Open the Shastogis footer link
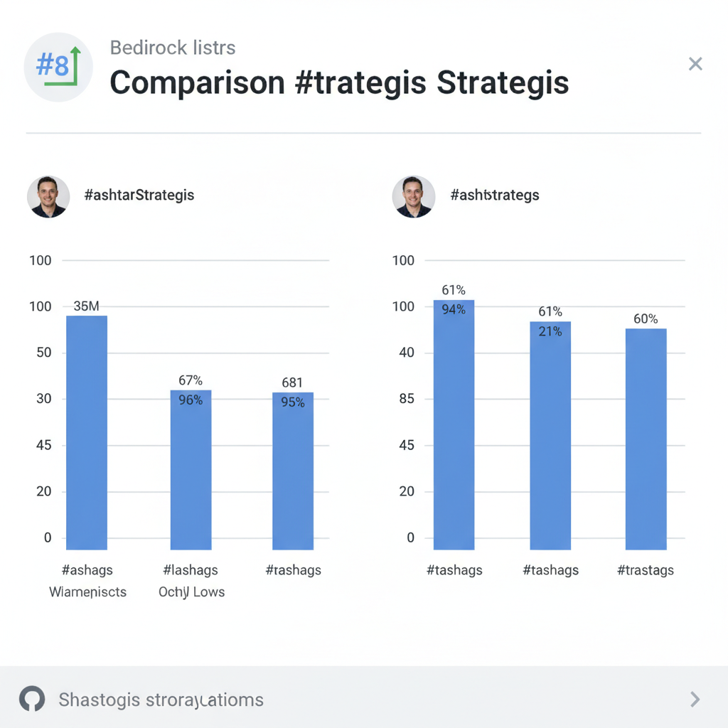728x728 pixels. [x=161, y=700]
